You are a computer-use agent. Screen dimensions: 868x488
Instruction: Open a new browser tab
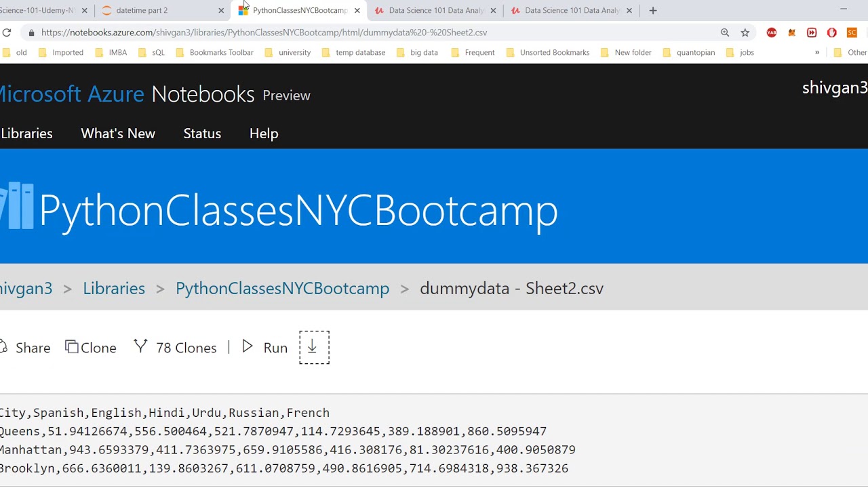(x=653, y=10)
